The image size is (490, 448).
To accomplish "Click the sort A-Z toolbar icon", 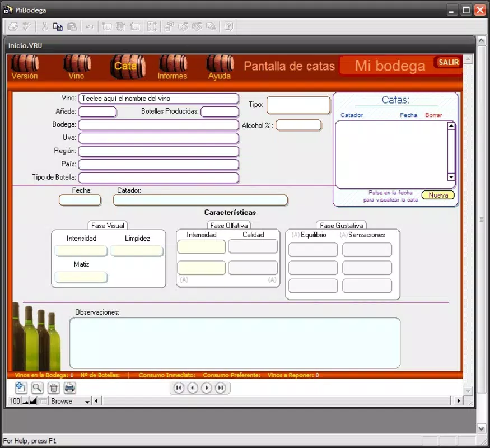I will (x=152, y=27).
